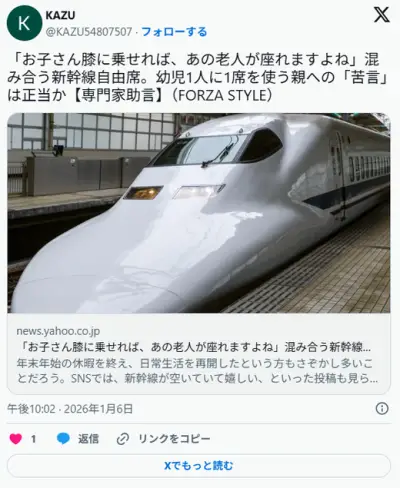Click the X logo icon
This screenshot has height=488, width=400.
tap(381, 15)
